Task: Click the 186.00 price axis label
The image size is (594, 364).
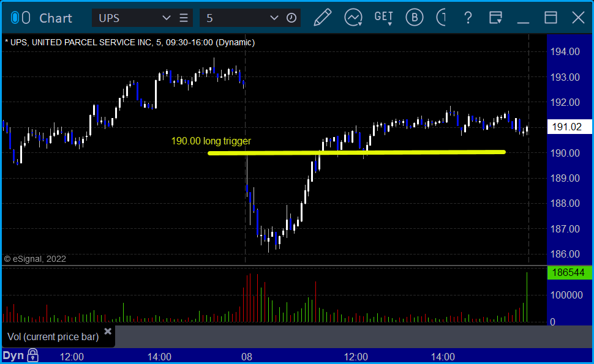Action: pos(565,254)
